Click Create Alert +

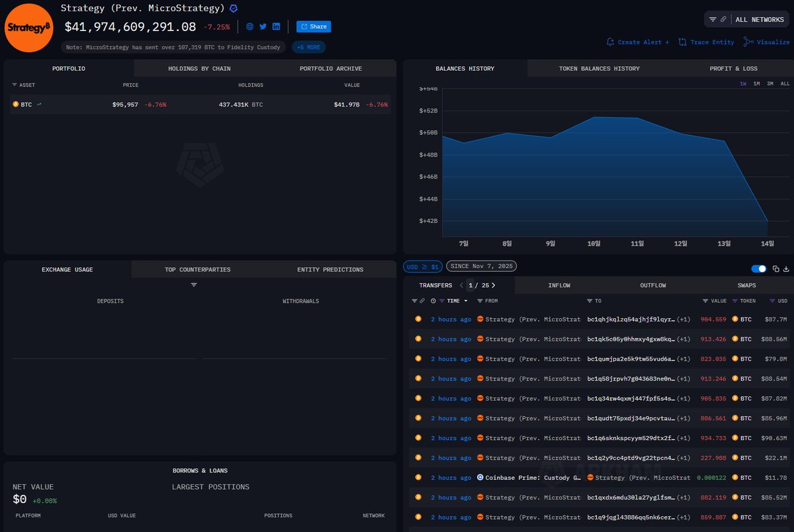(x=638, y=42)
